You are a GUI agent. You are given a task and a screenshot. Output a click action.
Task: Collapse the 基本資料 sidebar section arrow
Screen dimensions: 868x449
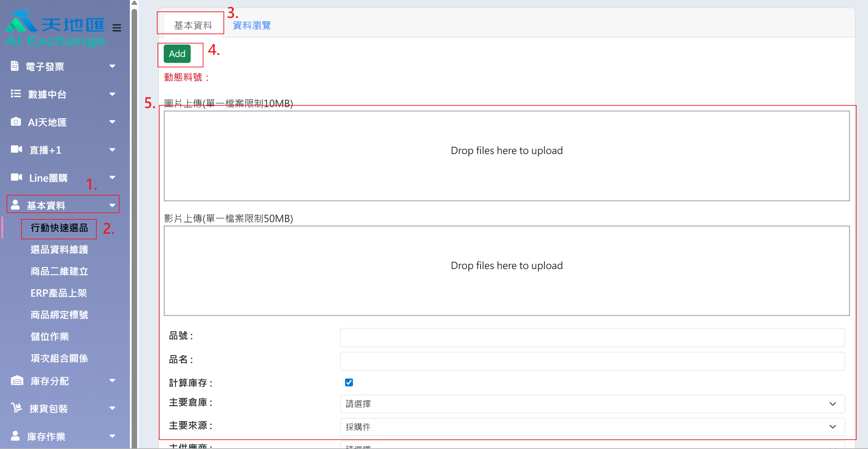pyautogui.click(x=112, y=205)
